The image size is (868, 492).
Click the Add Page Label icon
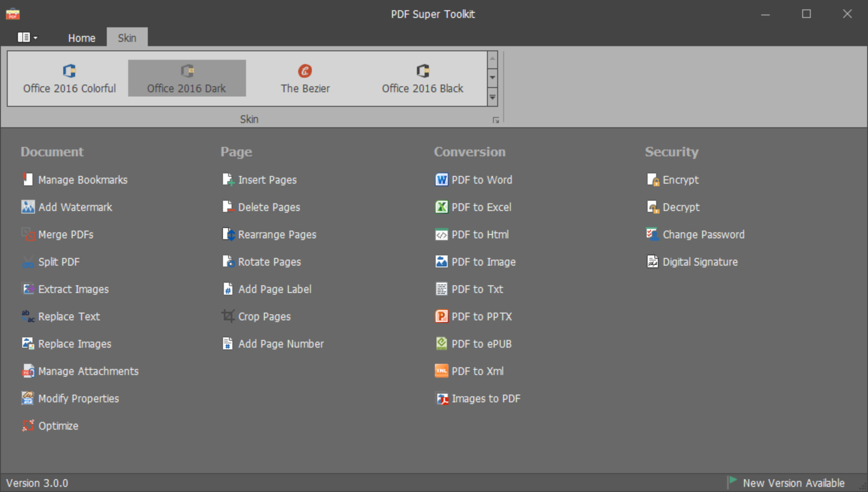click(228, 289)
